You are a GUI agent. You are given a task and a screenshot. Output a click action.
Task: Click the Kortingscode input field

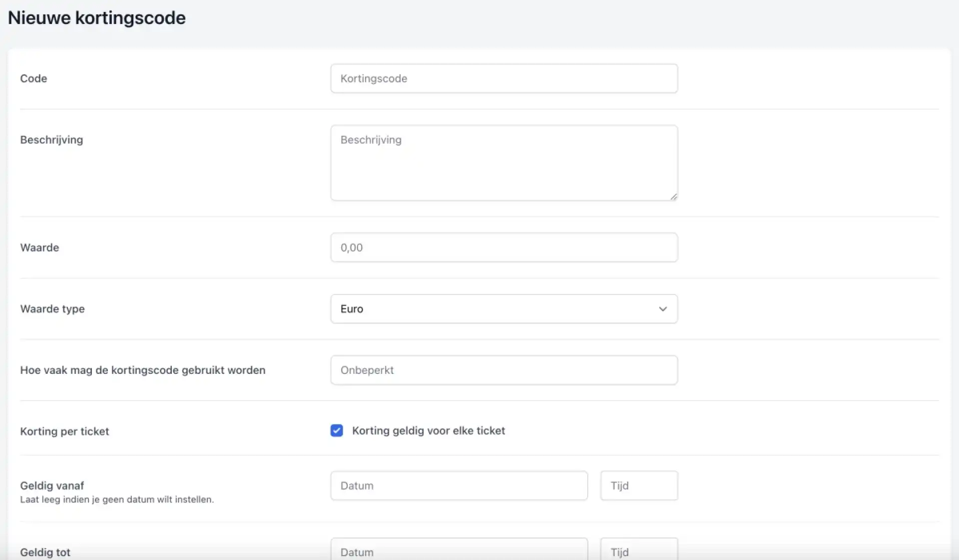coord(503,78)
